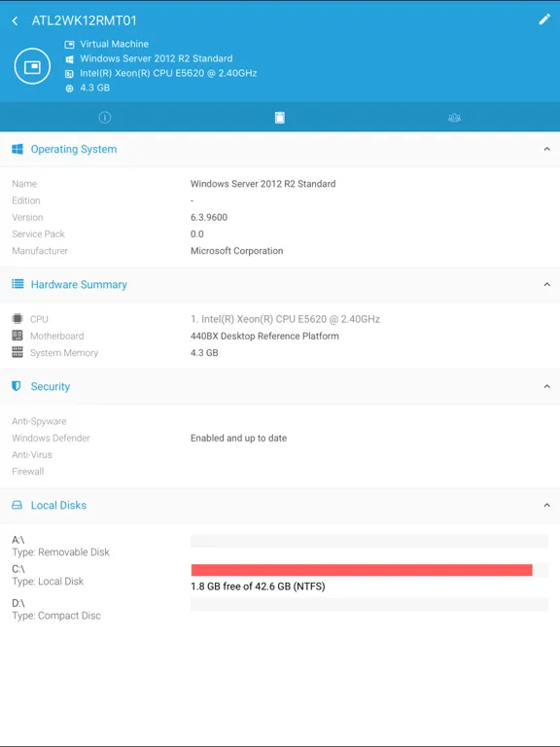
Task: Tap the round virtual machine device icon
Action: (x=32, y=66)
